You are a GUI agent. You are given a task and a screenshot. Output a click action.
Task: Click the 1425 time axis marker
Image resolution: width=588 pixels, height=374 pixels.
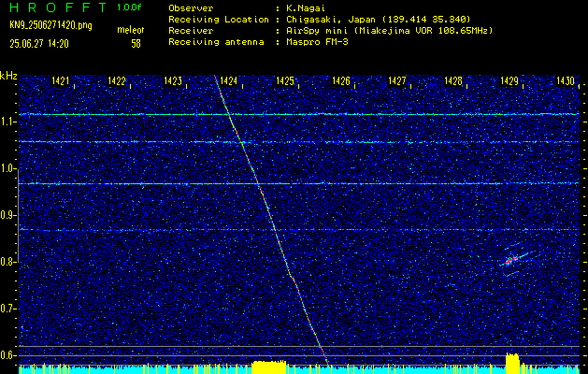click(285, 80)
